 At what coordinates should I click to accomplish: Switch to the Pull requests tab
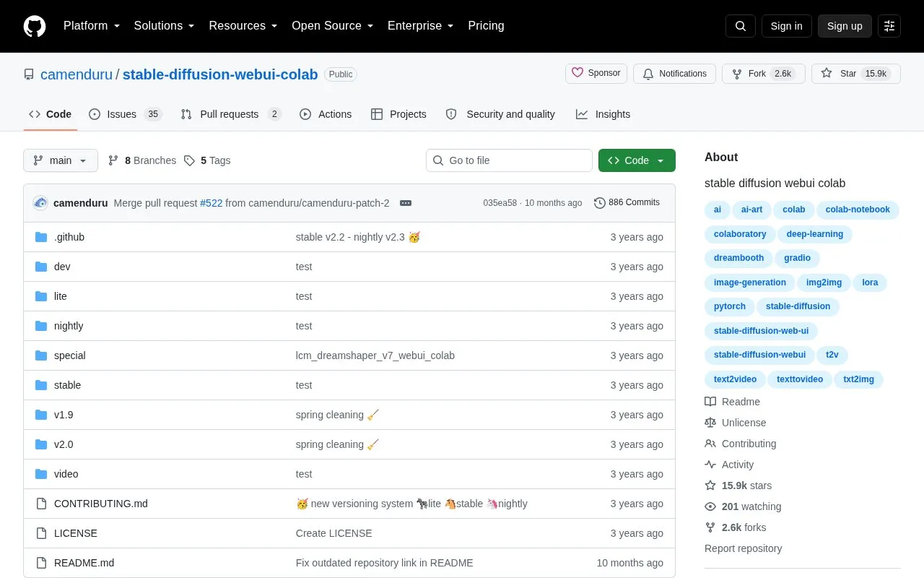pyautogui.click(x=230, y=114)
